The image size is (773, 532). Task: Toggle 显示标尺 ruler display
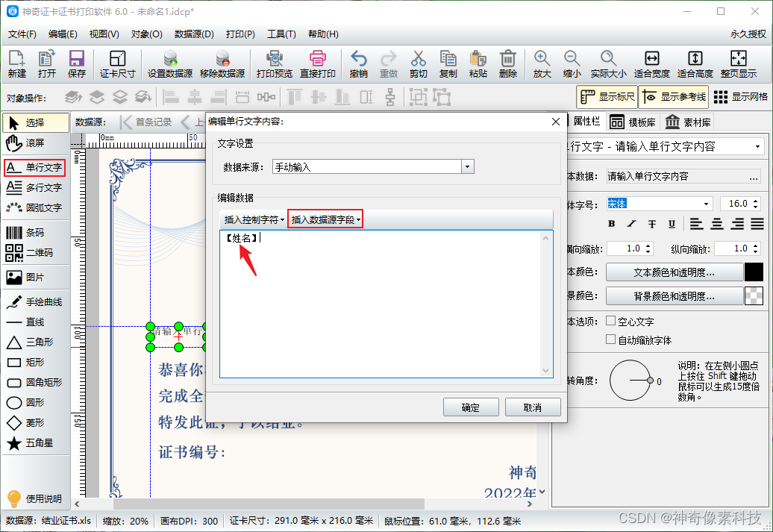click(607, 97)
